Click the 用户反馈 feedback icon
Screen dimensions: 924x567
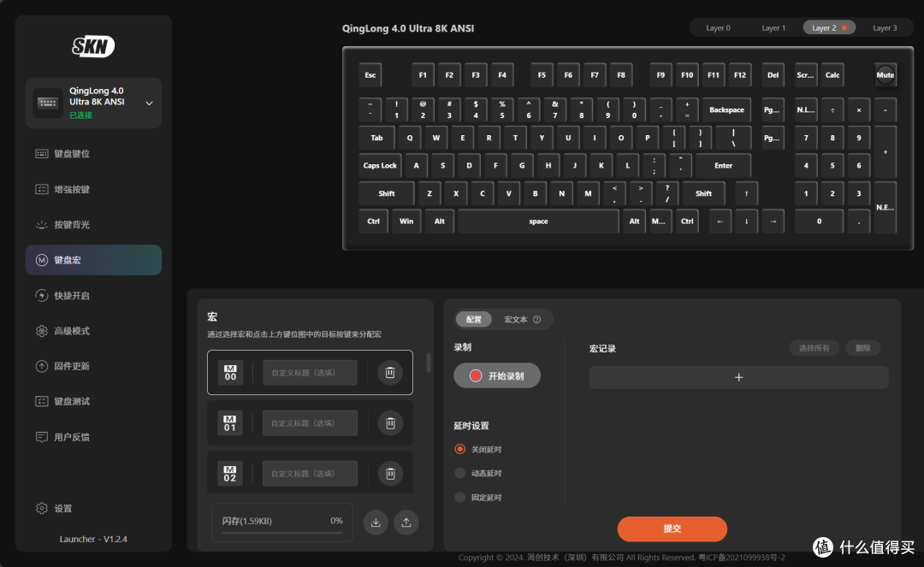(x=41, y=437)
